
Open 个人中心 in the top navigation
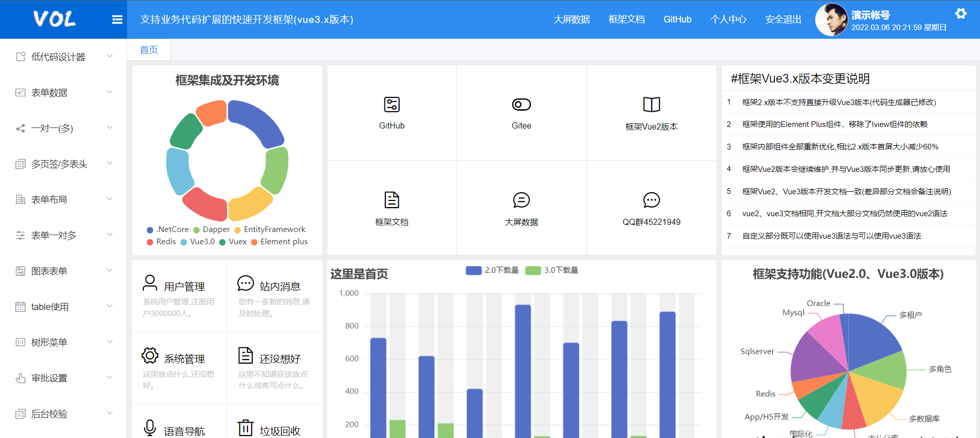pos(728,19)
